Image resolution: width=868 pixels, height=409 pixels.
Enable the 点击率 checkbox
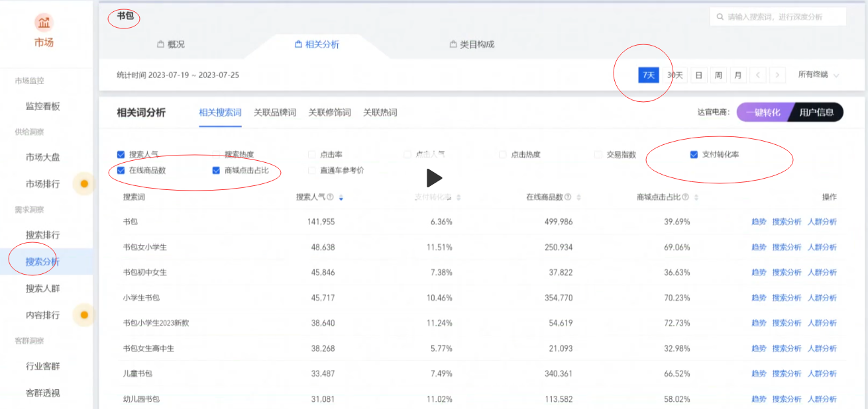click(x=312, y=155)
